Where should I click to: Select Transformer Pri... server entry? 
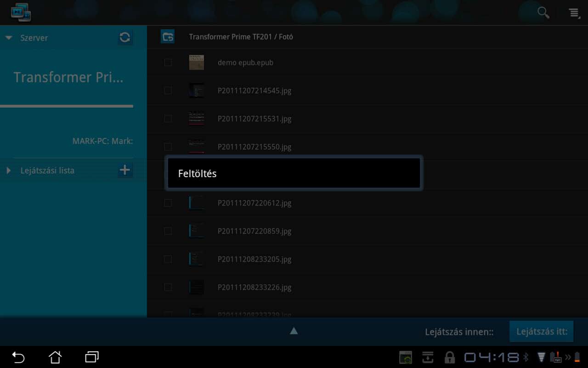point(68,77)
